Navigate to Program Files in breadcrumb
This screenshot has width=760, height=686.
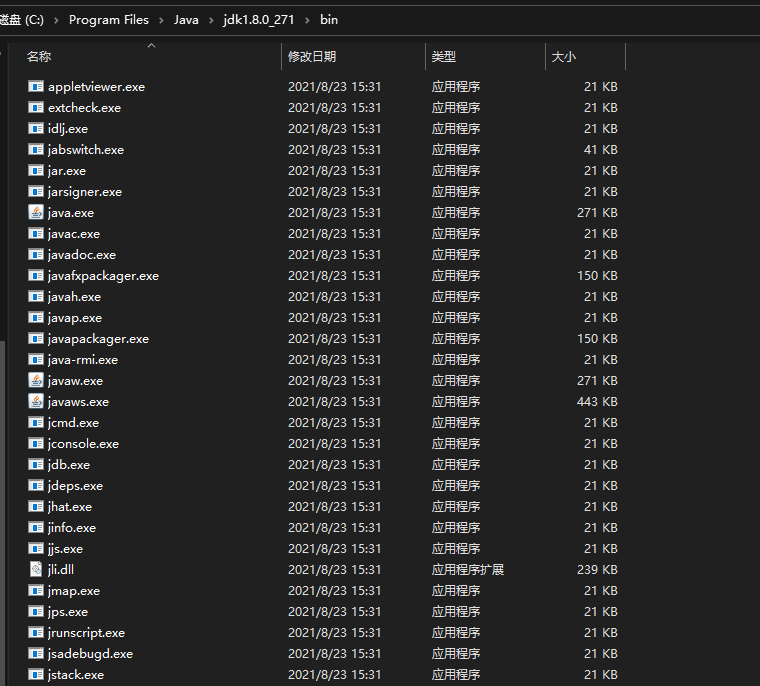pyautogui.click(x=109, y=19)
